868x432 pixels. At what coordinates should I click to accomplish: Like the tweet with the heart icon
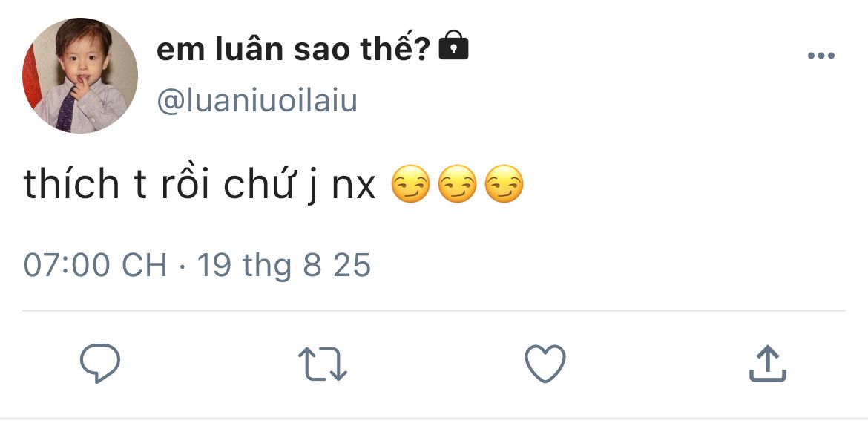(x=545, y=363)
